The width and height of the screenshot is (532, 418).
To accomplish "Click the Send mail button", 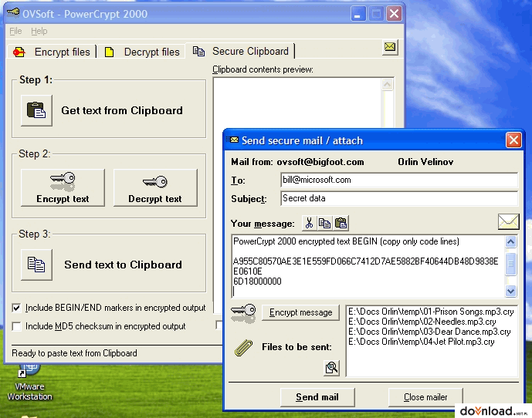I will 317,397.
